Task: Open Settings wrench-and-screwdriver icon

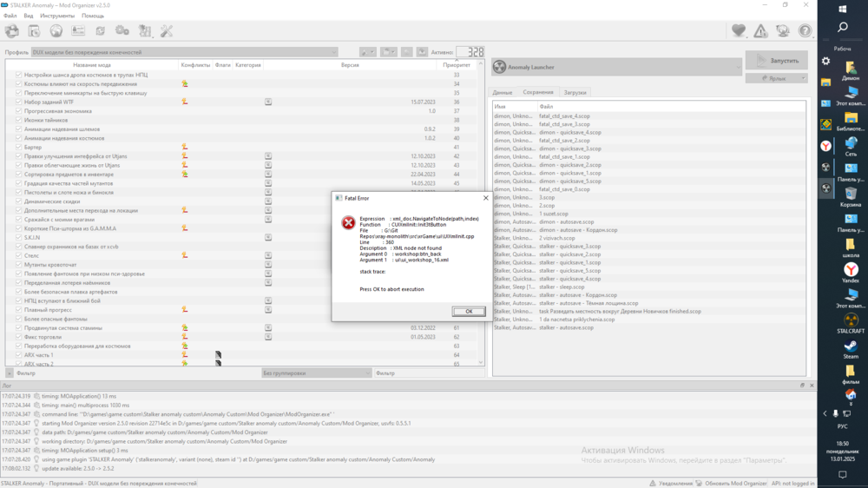Action: pos(167,31)
